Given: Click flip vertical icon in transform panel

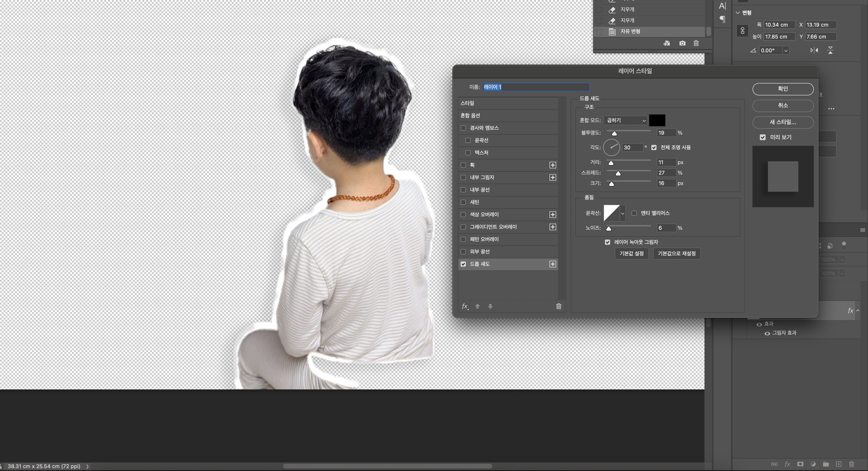Looking at the screenshot, I should [831, 51].
